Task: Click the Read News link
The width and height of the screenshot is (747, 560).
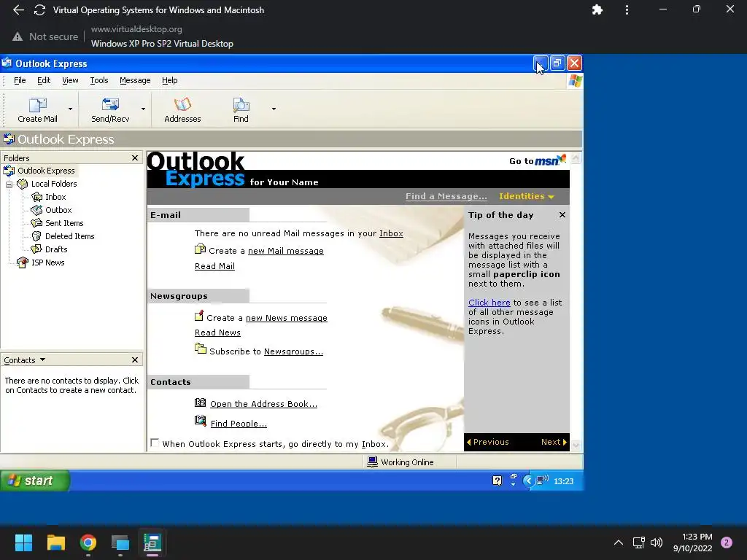Action: [217, 332]
